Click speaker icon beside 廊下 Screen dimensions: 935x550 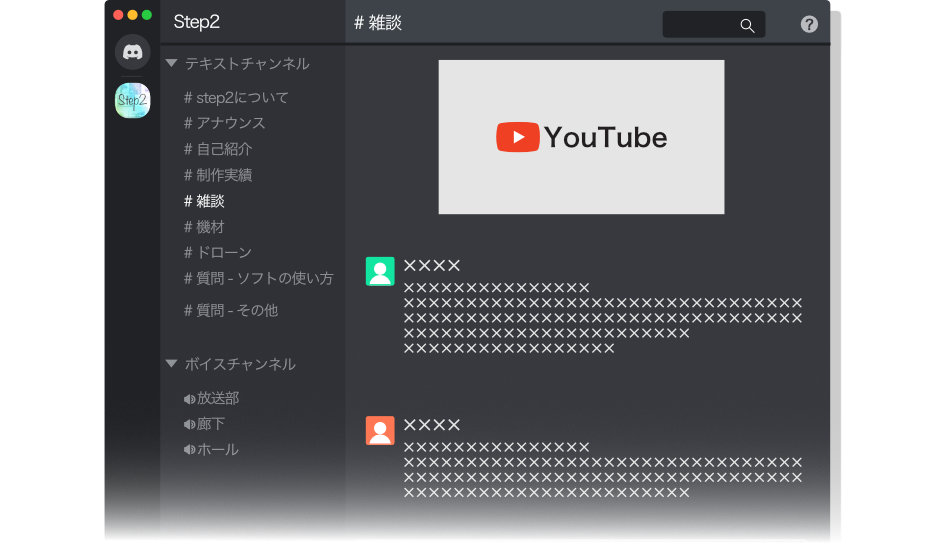pos(189,425)
